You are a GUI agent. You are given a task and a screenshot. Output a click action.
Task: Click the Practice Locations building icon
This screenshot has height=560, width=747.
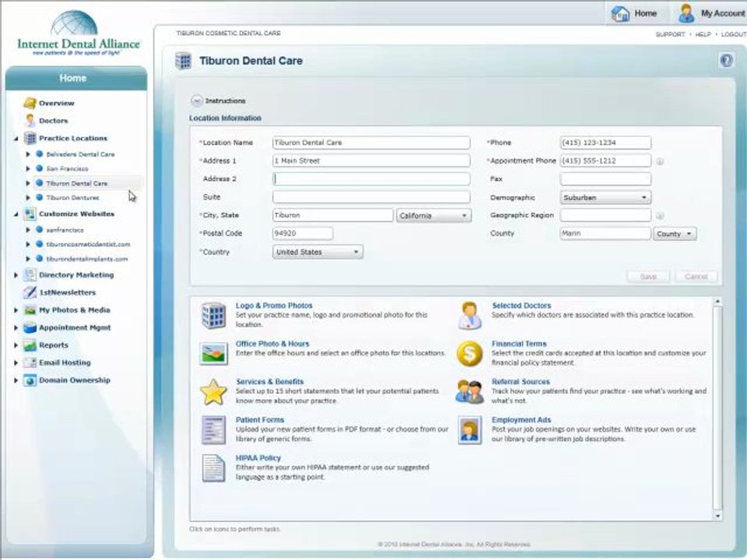[x=30, y=138]
